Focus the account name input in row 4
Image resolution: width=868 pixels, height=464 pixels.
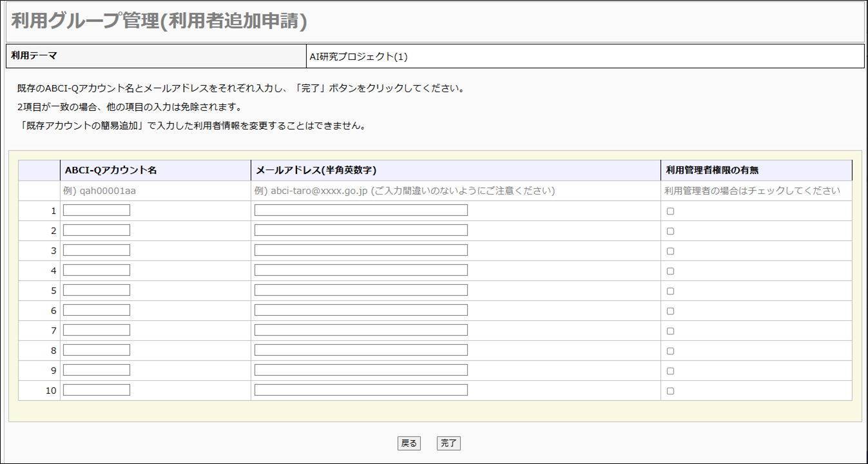coord(97,270)
